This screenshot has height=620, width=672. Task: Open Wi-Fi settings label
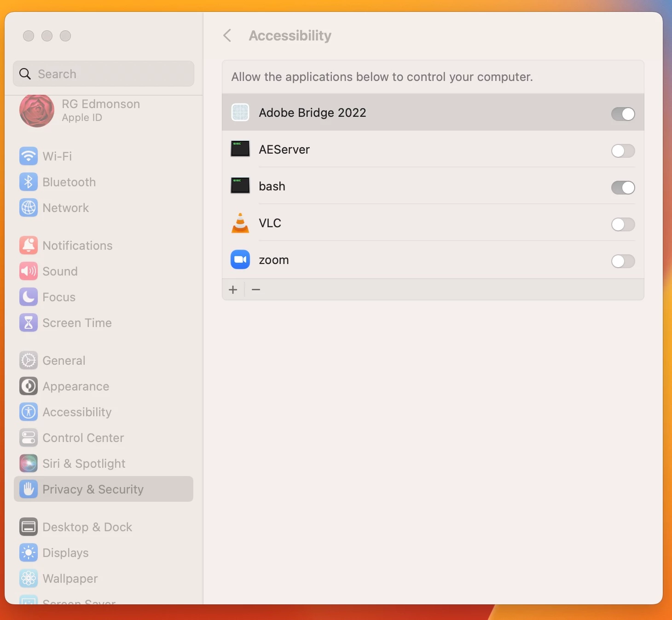point(57,156)
